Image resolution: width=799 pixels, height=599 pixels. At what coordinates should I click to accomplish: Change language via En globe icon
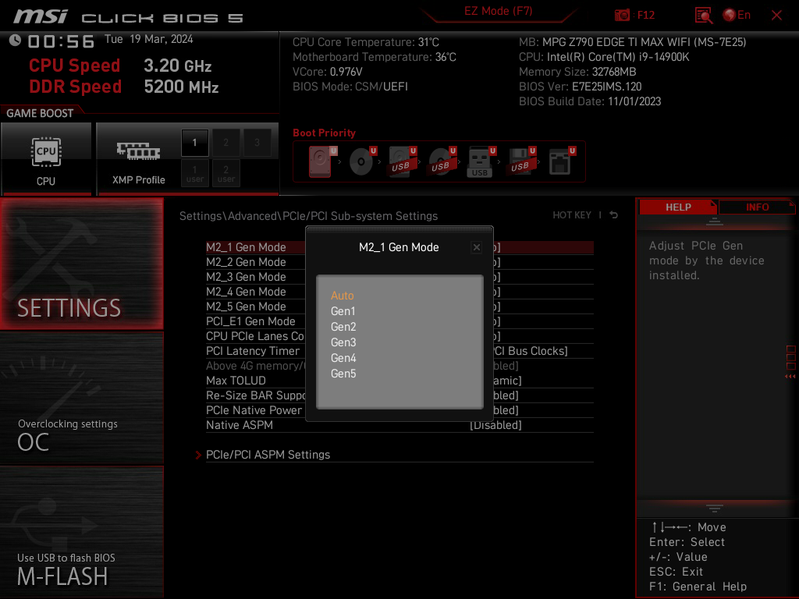[x=736, y=15]
